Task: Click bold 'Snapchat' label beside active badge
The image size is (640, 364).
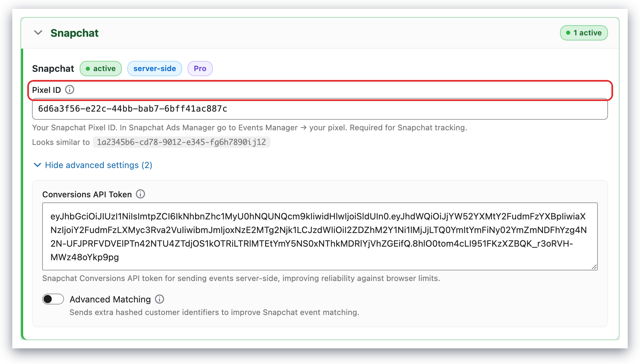Action: click(53, 68)
